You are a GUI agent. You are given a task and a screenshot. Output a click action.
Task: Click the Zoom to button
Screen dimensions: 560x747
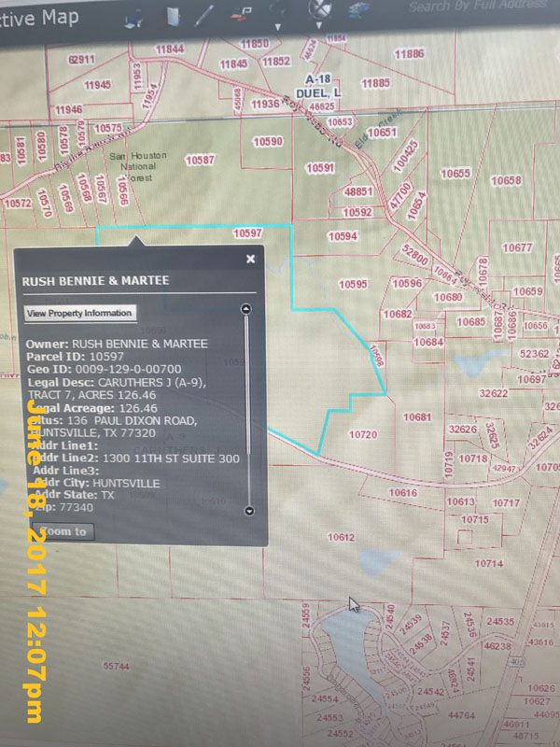63,531
